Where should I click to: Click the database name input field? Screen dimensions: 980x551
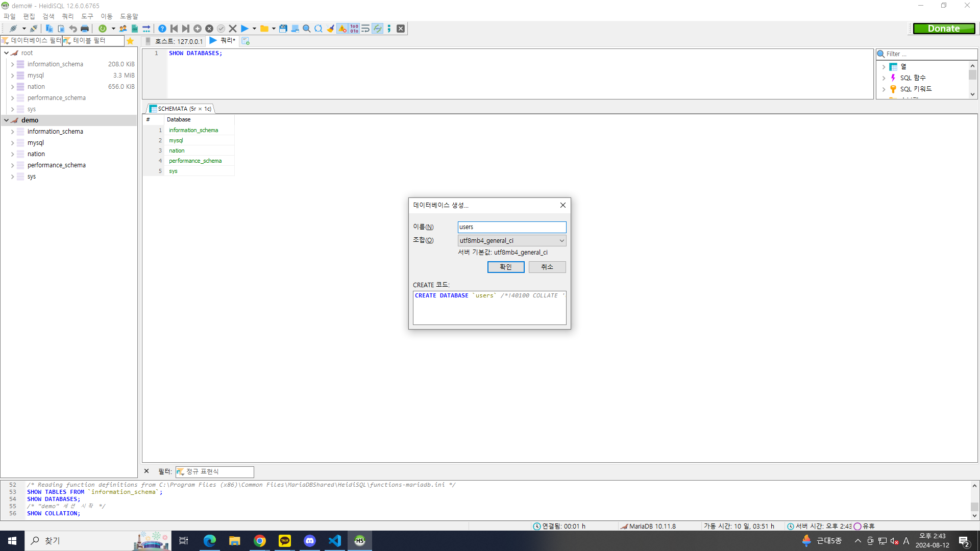[511, 227]
